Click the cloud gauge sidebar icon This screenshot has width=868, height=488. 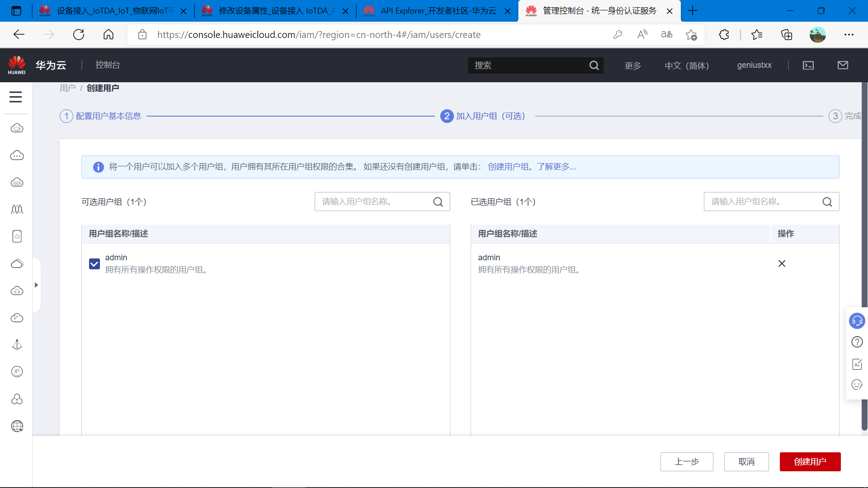tap(17, 318)
